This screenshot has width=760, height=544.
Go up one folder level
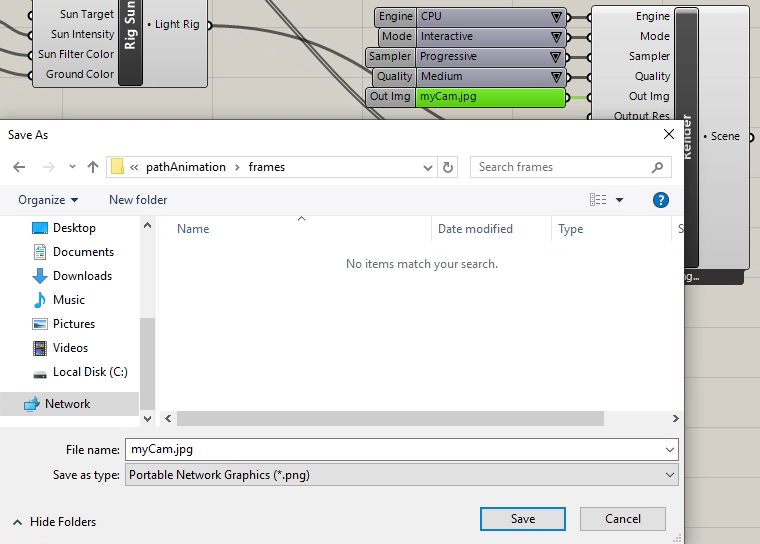[93, 167]
